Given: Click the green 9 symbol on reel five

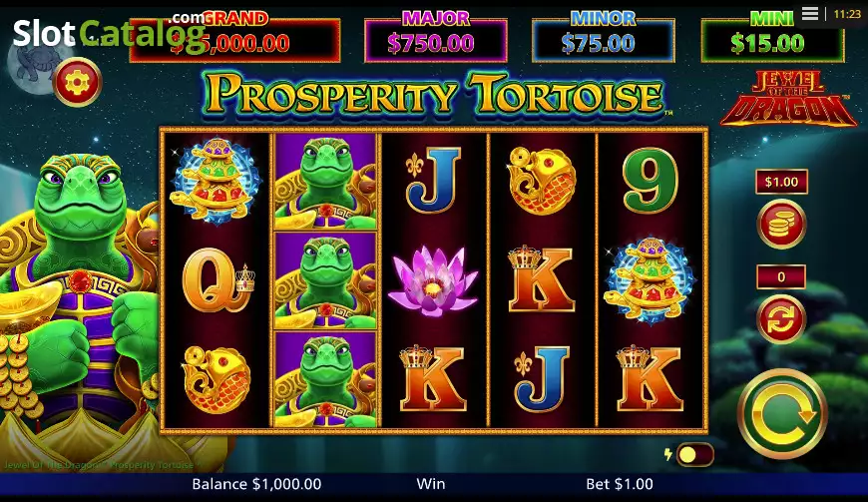Looking at the screenshot, I should (650, 181).
